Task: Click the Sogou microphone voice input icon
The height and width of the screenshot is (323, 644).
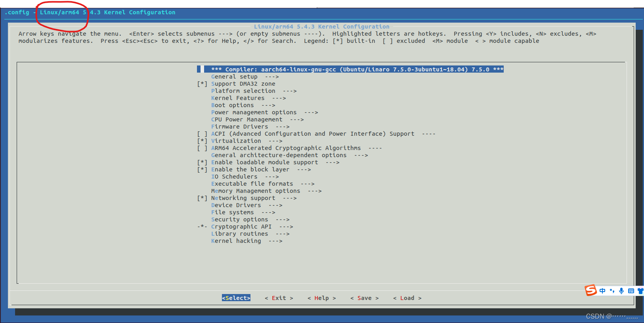Action: [621, 291]
